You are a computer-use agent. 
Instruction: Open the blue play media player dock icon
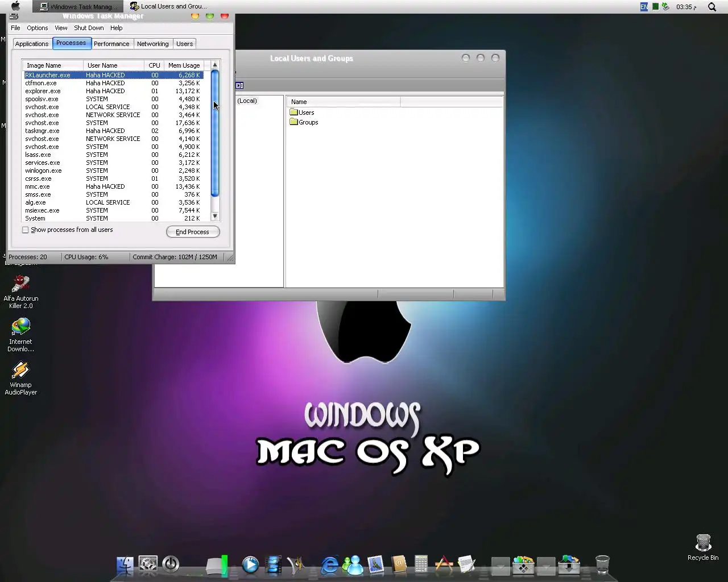pos(250,565)
